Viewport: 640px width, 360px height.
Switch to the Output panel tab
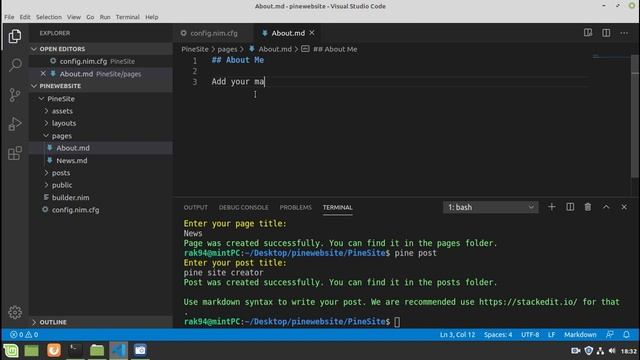[196, 207]
